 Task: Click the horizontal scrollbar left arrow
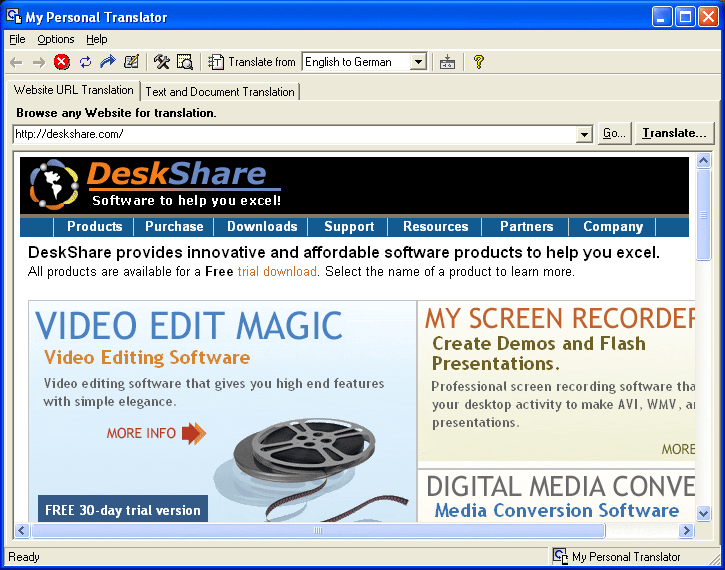[x=22, y=530]
